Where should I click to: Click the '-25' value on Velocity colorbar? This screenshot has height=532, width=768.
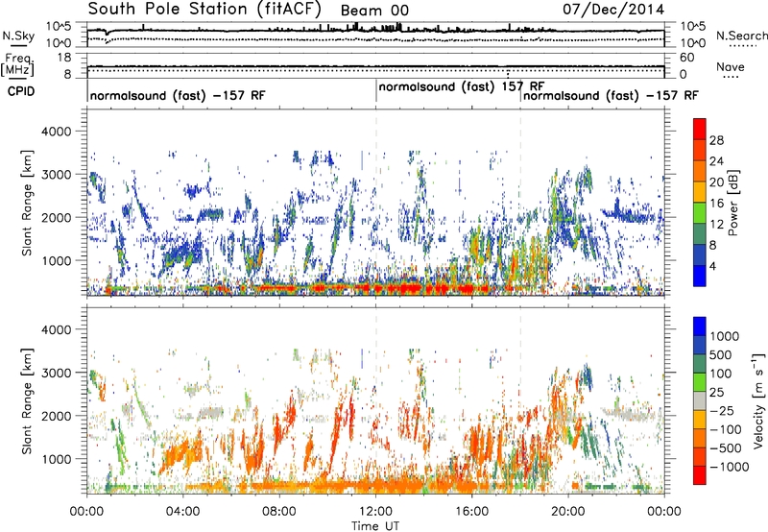coord(722,411)
